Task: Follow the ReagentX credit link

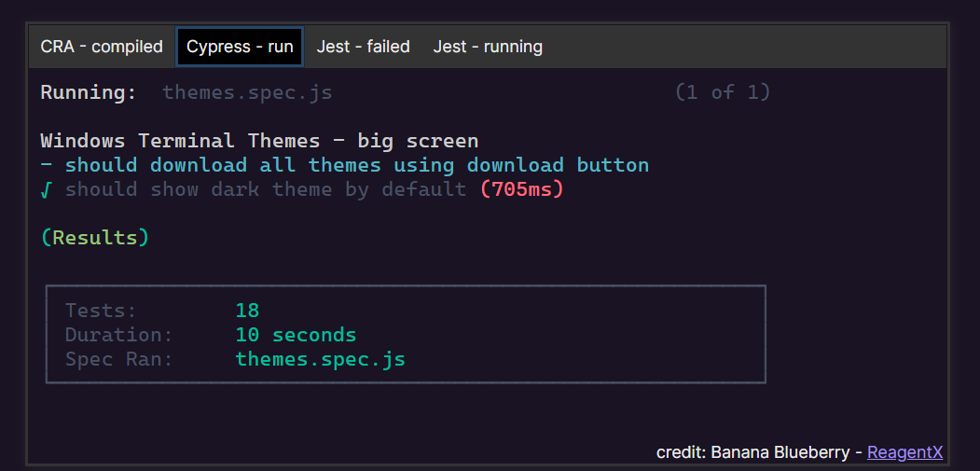Action: [904, 452]
